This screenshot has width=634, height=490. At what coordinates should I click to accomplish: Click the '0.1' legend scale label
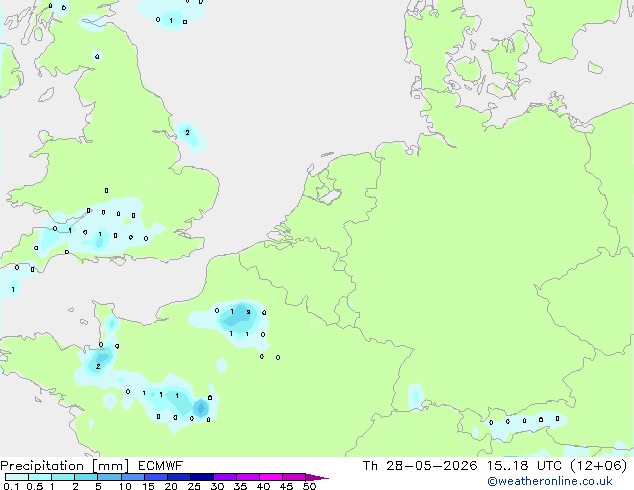coord(11,486)
